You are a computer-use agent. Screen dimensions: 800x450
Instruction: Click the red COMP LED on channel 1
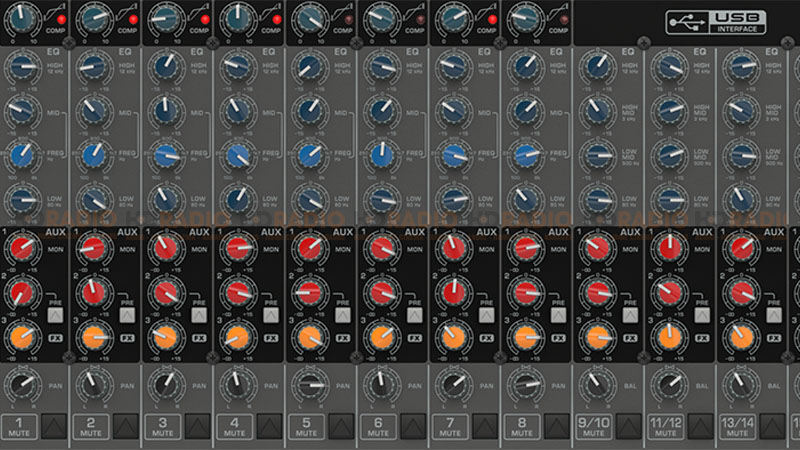pos(61,20)
